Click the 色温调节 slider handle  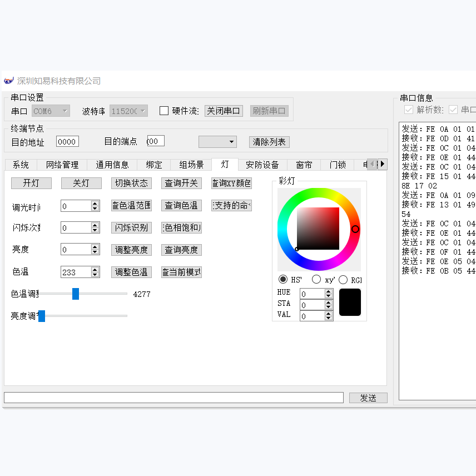tap(76, 294)
